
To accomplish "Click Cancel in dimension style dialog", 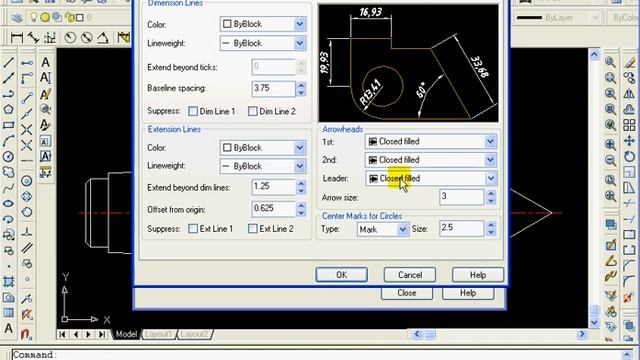I will [410, 275].
